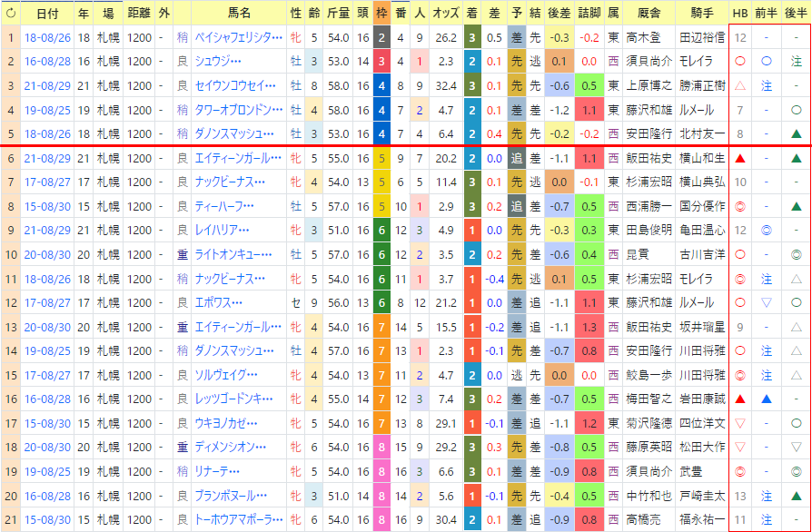Select trainer cell 西浦勝一
The height and width of the screenshot is (532, 812).
(649, 206)
